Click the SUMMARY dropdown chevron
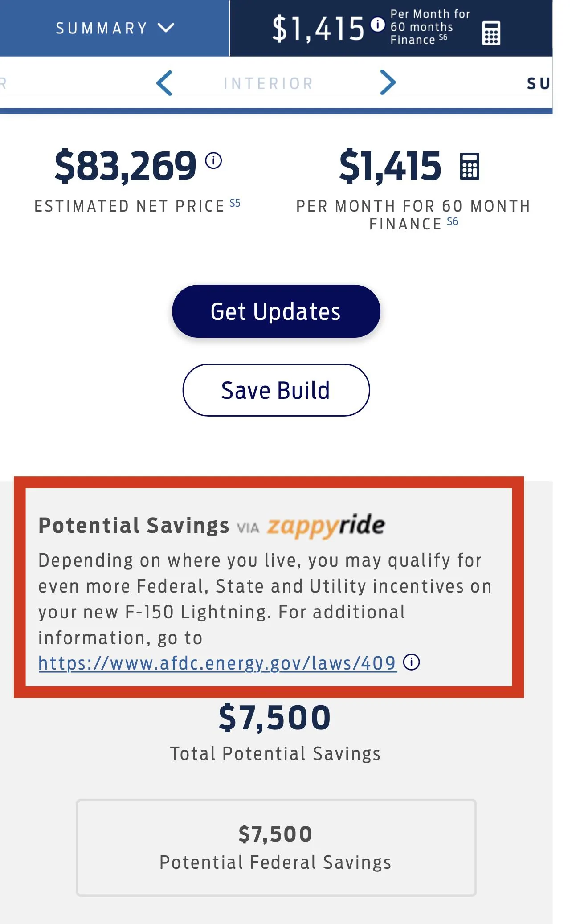Viewport: 572px width, 924px height. point(166,28)
